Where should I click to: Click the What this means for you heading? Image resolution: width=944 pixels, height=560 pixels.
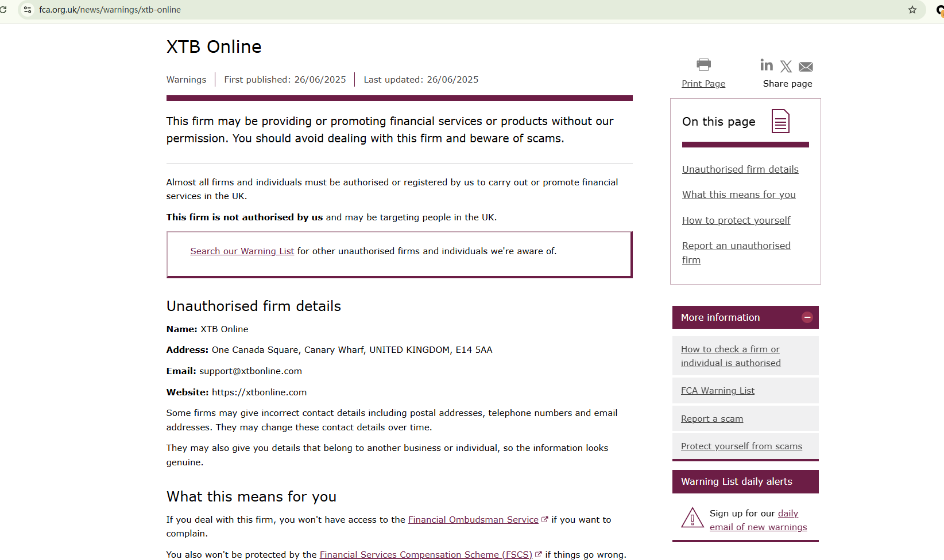(252, 496)
